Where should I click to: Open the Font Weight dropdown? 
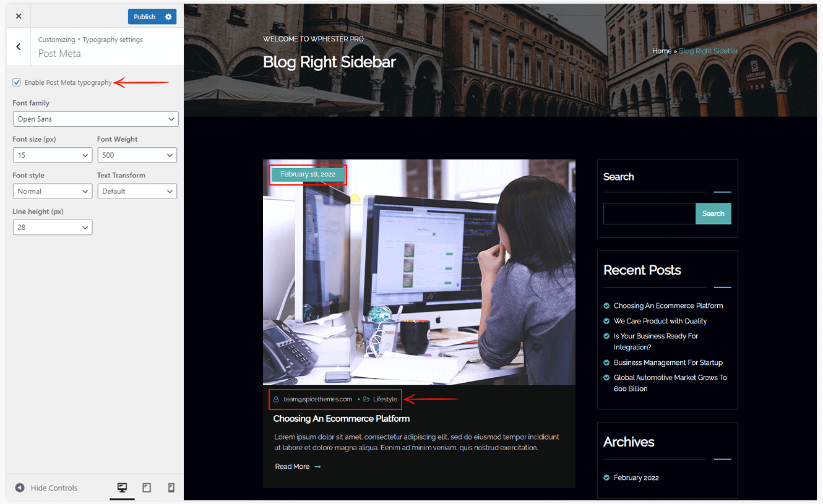pyautogui.click(x=137, y=155)
